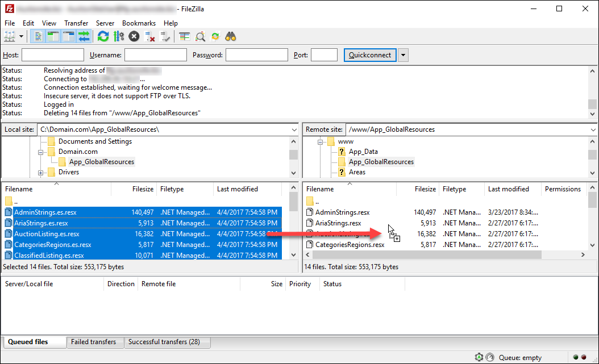Screen dimensions: 599x364
Task: Open the Bookmarks menu
Action: [x=139, y=23]
